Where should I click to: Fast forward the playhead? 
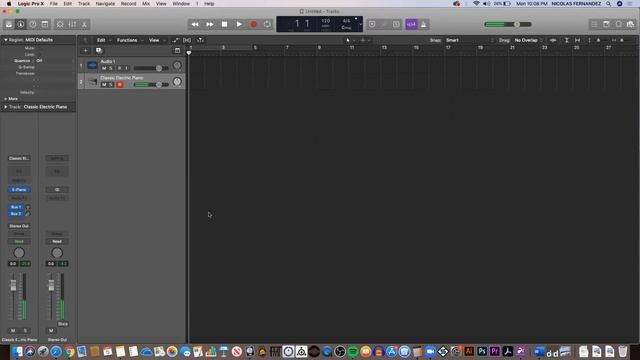[210, 24]
